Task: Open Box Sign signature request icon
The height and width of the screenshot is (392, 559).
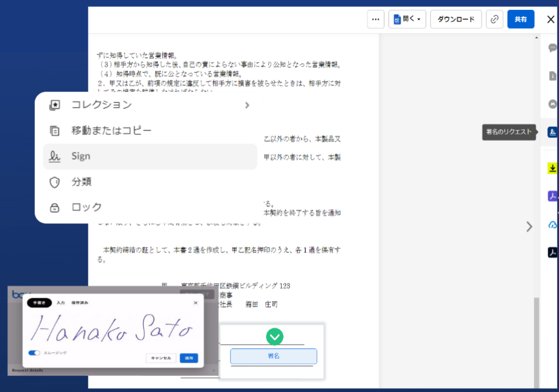Action: (x=551, y=133)
